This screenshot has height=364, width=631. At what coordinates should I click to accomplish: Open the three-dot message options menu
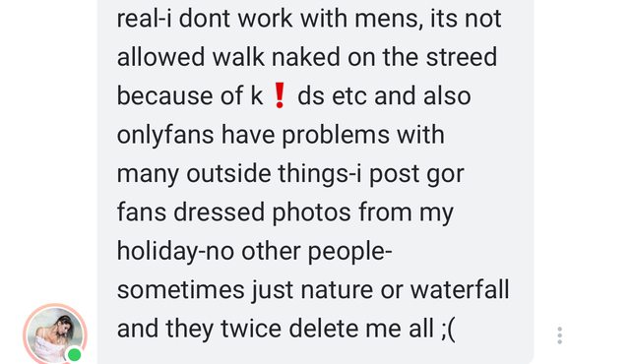point(559,335)
